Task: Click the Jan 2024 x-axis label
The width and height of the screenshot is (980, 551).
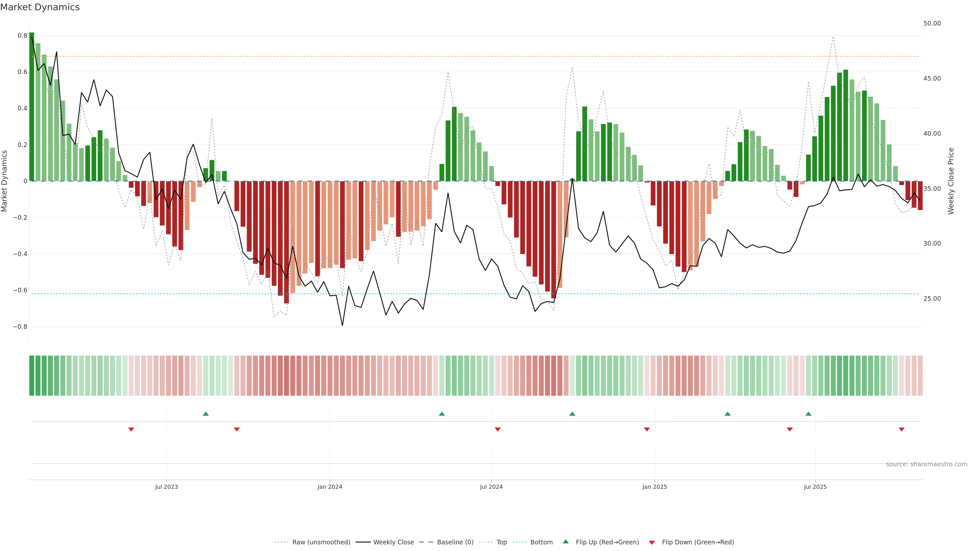Action: tap(329, 487)
